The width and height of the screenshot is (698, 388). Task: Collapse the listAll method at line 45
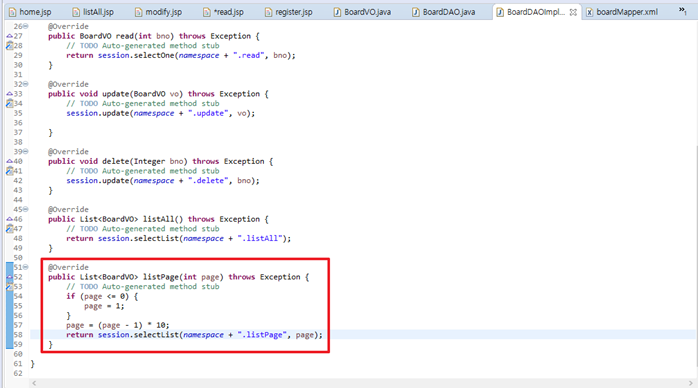tap(26, 210)
